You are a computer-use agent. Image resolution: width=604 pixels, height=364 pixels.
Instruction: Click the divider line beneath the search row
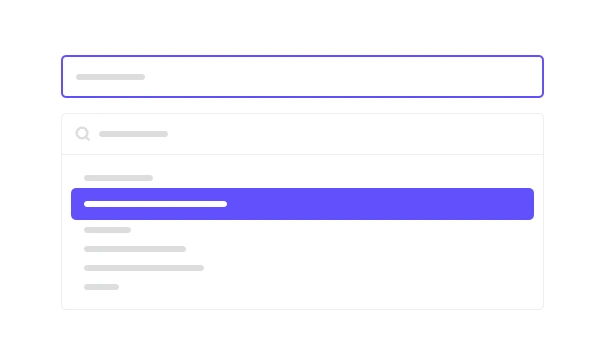[302, 154]
